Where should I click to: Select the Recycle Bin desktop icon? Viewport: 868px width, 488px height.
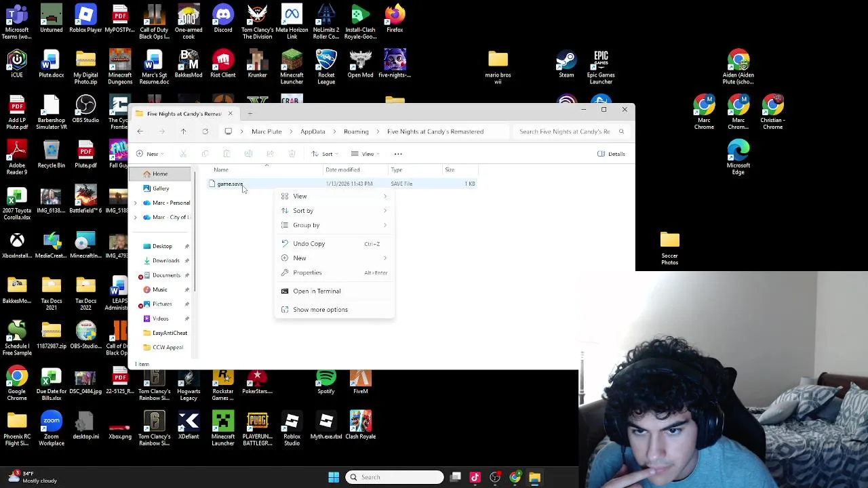click(x=52, y=154)
